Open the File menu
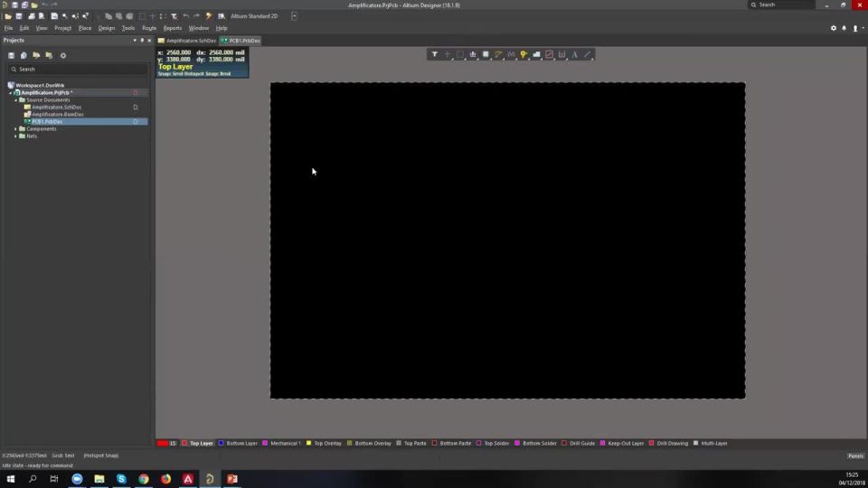 tap(8, 28)
